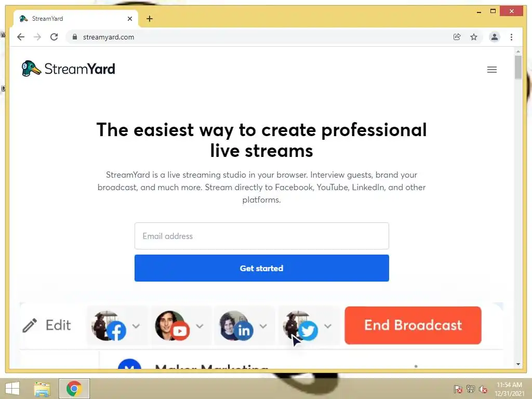This screenshot has width=532, height=399.
Task: Click the Facebook destination avatar
Action: tap(109, 326)
